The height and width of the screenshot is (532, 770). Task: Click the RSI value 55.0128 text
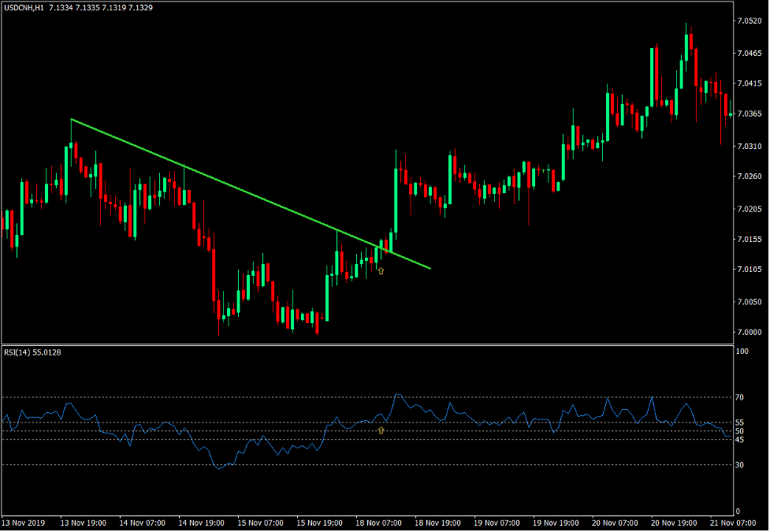[50, 353]
